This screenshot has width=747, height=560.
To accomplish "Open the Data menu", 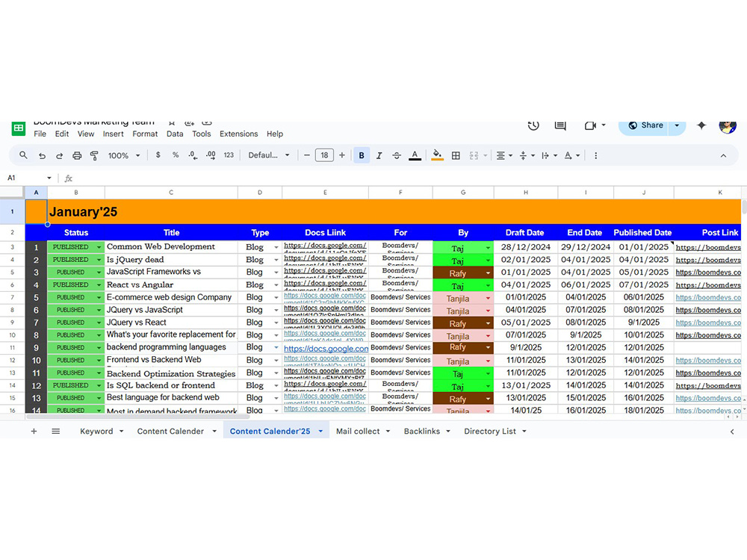I will click(175, 134).
